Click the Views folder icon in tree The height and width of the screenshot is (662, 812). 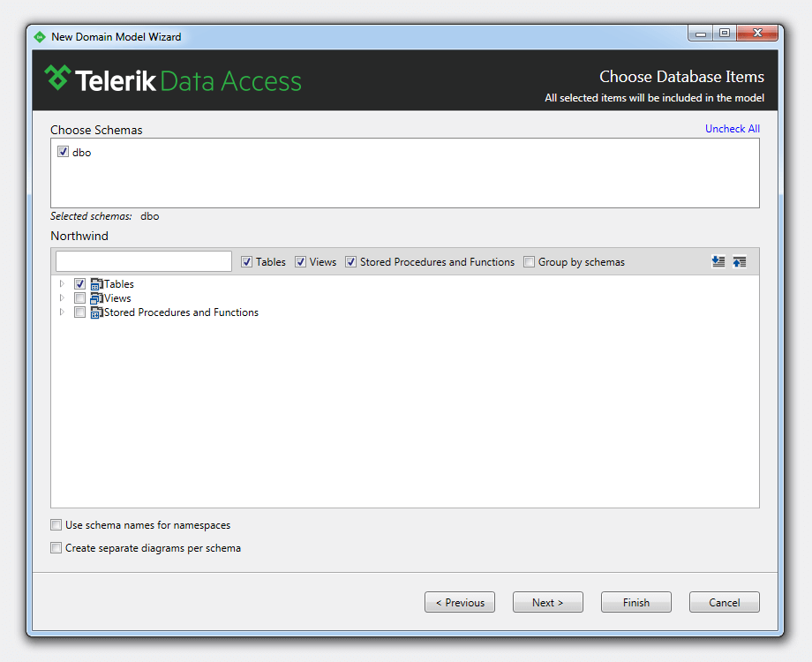(x=96, y=298)
